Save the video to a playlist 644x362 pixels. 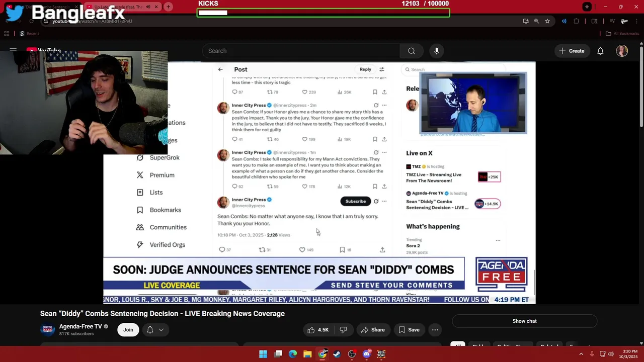click(x=409, y=330)
